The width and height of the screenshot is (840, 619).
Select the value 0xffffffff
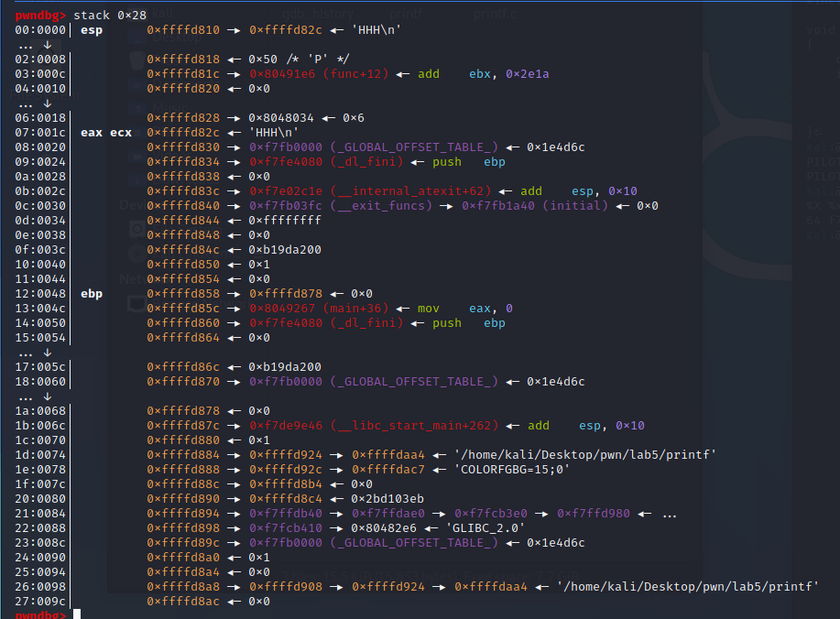point(285,220)
